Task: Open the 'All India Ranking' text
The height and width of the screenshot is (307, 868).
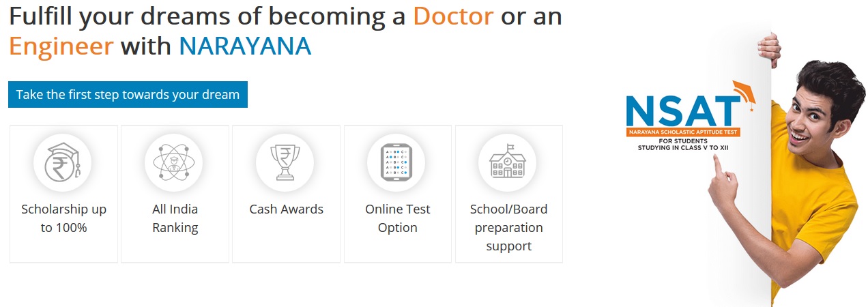Action: pyautogui.click(x=175, y=218)
